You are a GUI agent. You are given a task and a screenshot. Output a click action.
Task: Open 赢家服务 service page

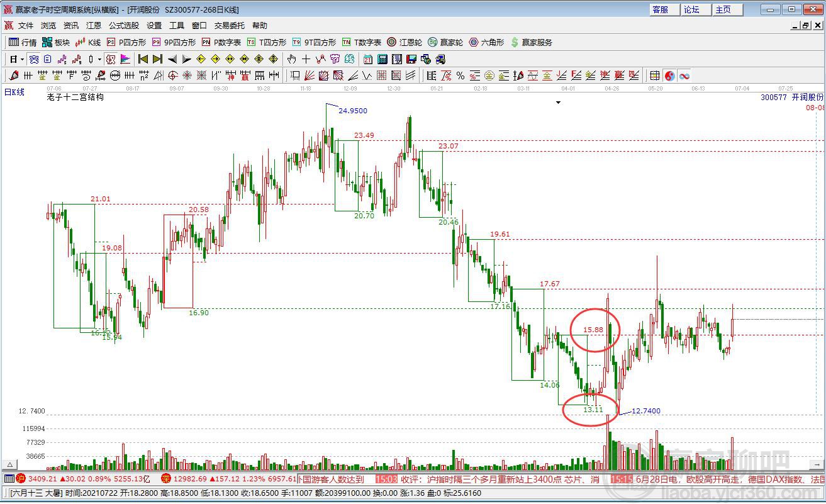pos(532,42)
